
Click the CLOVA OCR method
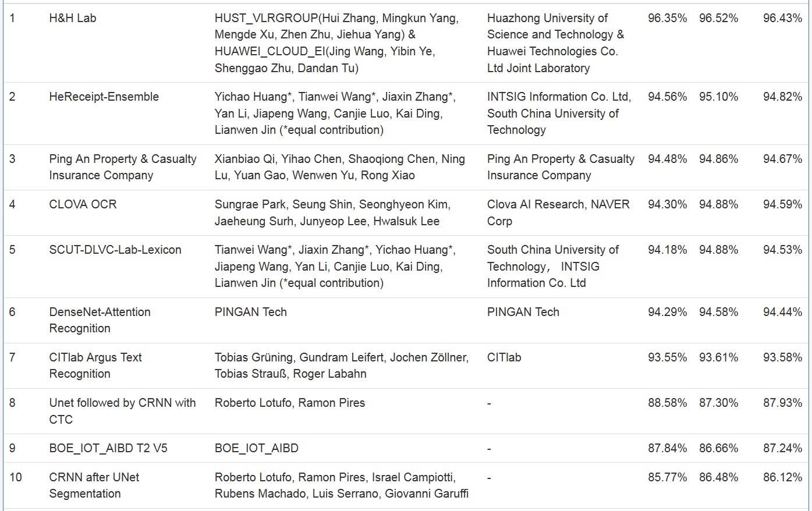(83, 204)
